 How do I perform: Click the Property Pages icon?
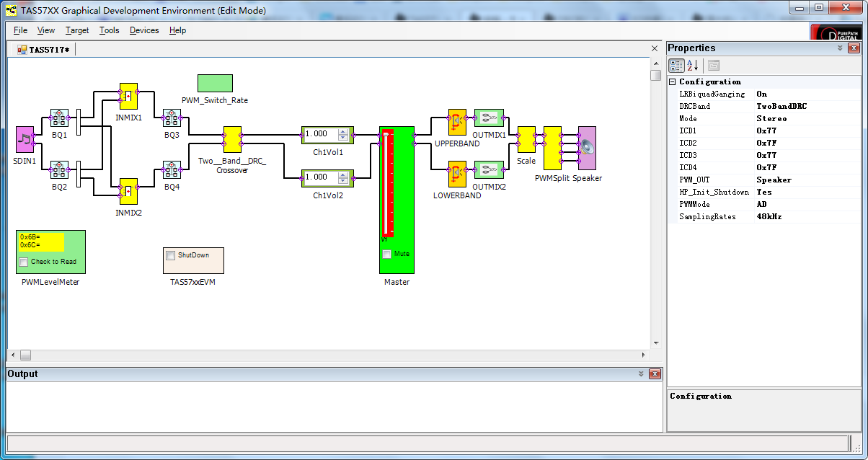pos(714,65)
